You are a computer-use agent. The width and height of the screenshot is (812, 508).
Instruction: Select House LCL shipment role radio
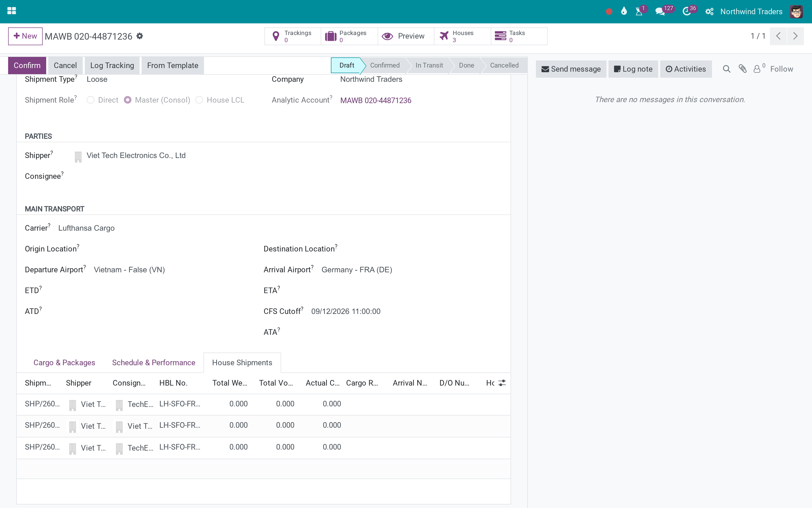199,100
